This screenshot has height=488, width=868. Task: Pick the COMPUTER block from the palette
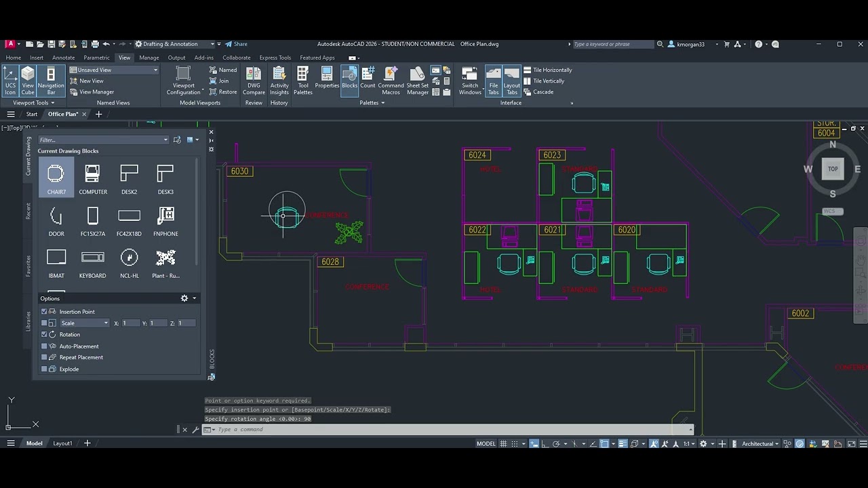tap(93, 178)
